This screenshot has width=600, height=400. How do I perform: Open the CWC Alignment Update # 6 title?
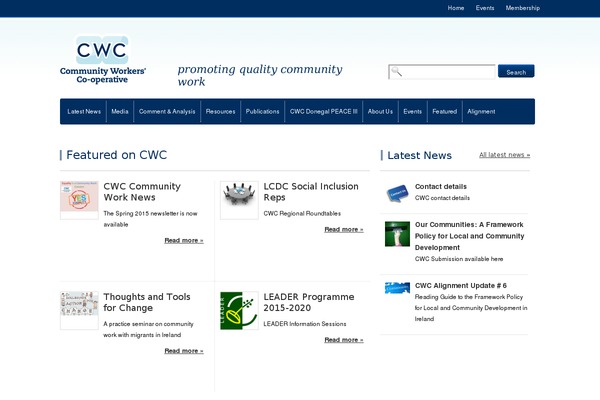461,286
